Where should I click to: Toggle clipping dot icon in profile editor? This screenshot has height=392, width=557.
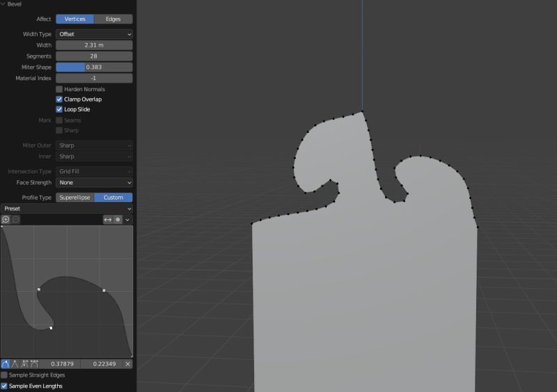pyautogui.click(x=118, y=219)
